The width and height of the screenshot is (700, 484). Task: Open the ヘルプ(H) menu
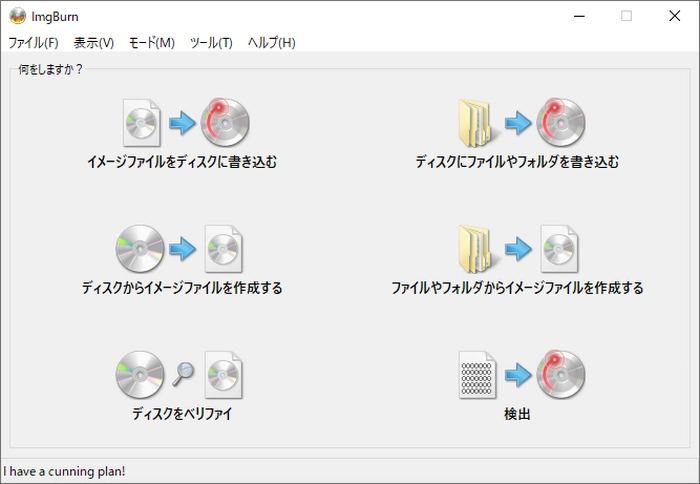tap(271, 43)
